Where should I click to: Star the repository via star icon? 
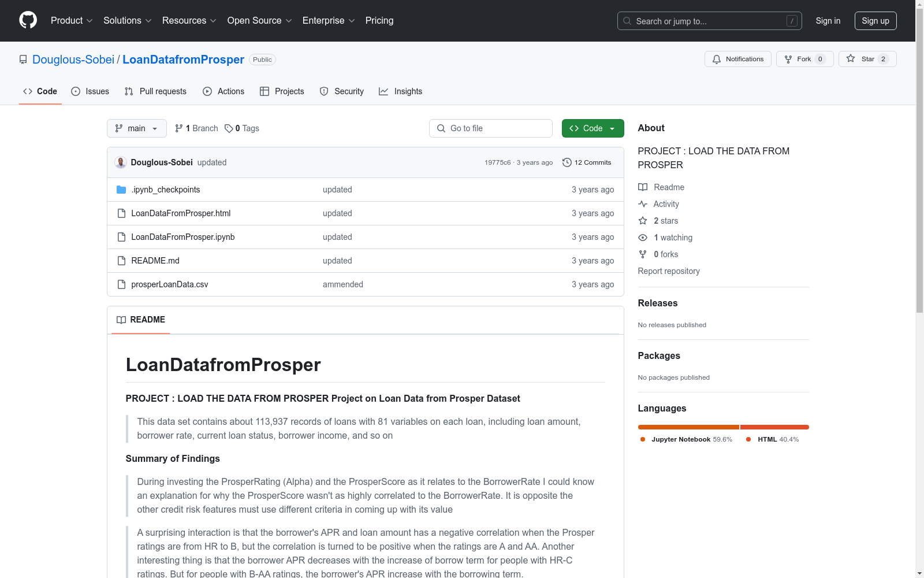(851, 59)
